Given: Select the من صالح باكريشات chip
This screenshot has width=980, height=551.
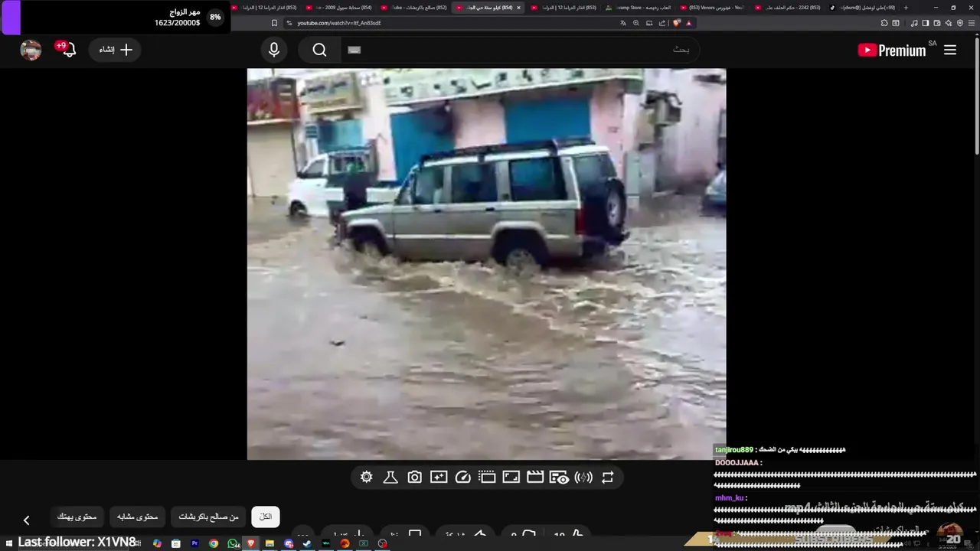Looking at the screenshot, I should (x=208, y=517).
